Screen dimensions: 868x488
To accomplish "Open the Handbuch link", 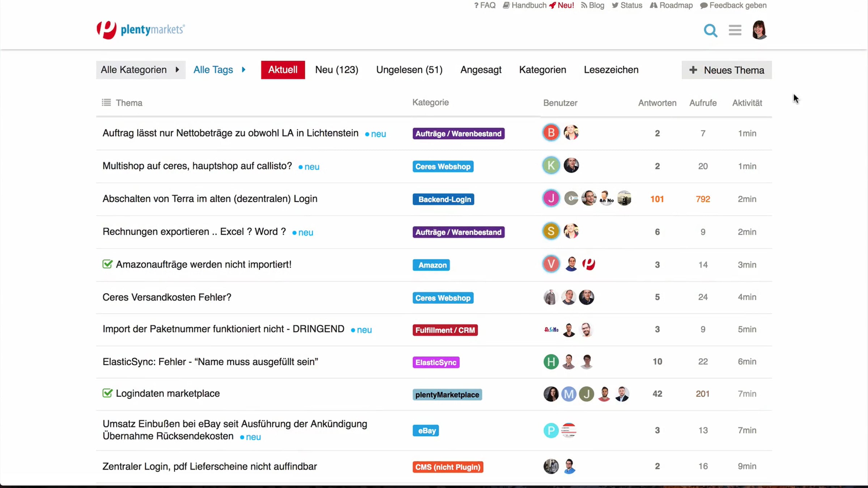I will (524, 5).
